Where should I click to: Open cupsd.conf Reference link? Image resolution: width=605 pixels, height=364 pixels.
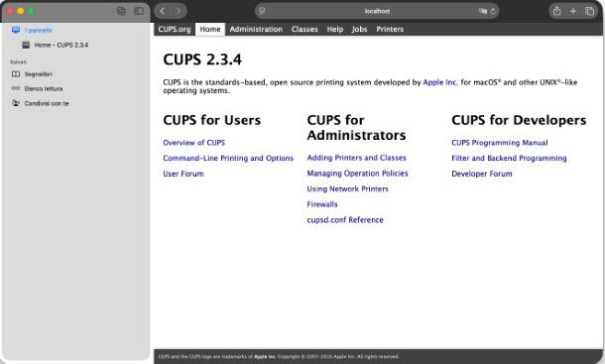click(345, 219)
